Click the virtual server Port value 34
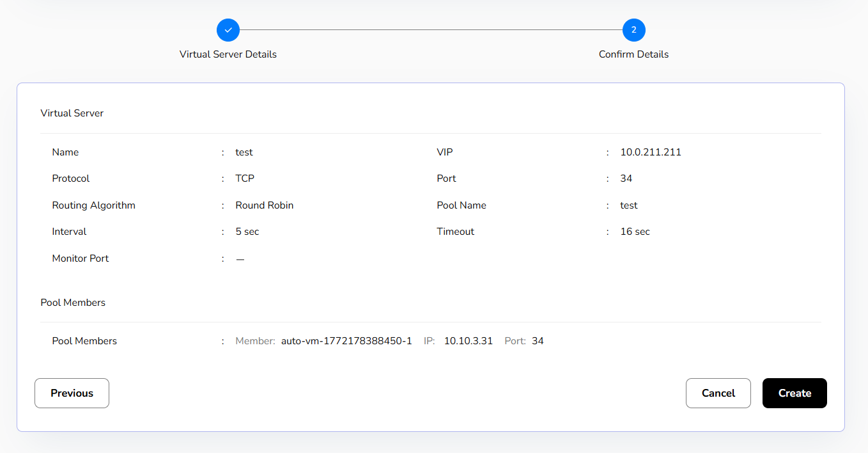Image resolution: width=868 pixels, height=453 pixels. (x=626, y=179)
